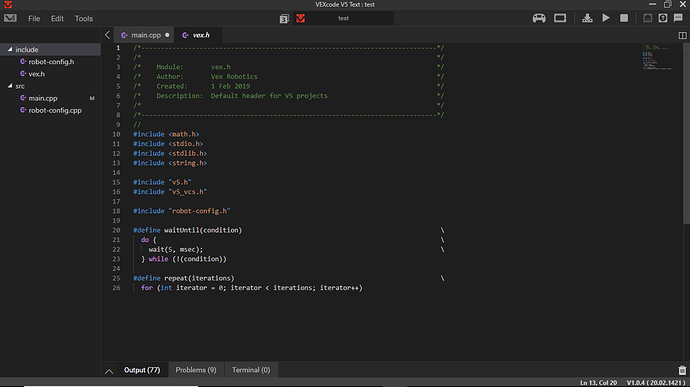This screenshot has width=690, height=387.
Task: Select program slot 3 icon
Action: coord(284,18)
